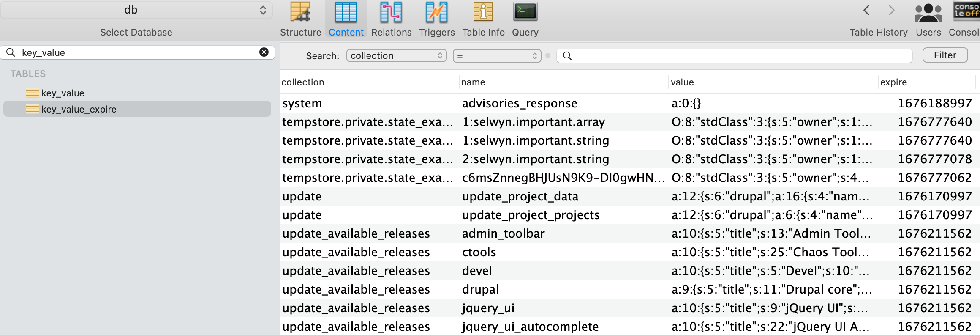Open the Triggers view icon
This screenshot has width=980, height=335.
point(437,12)
